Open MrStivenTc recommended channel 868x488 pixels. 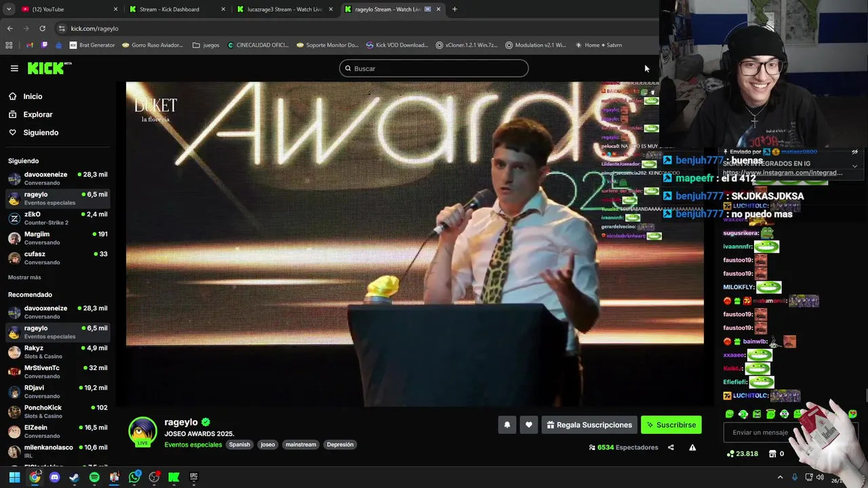tap(58, 371)
